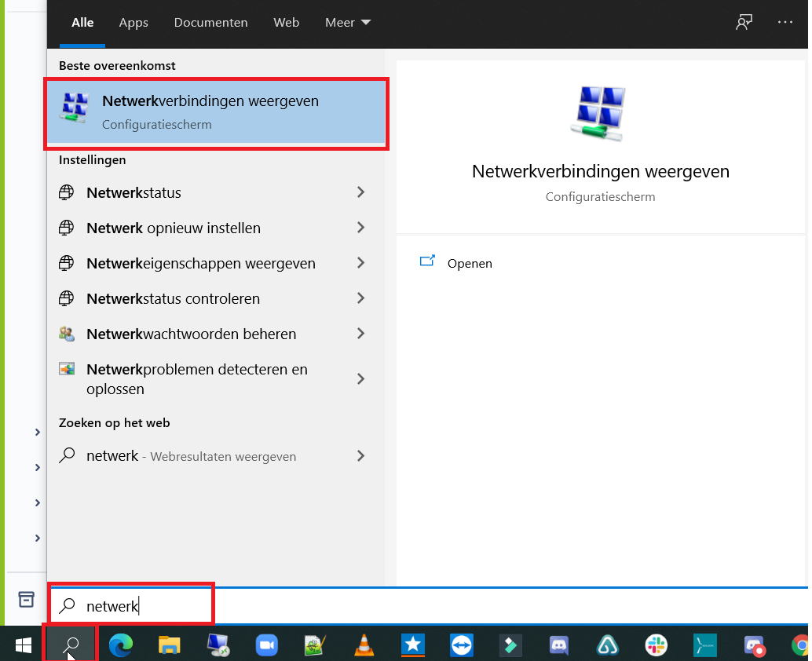Open Slack from the taskbar

[656, 645]
